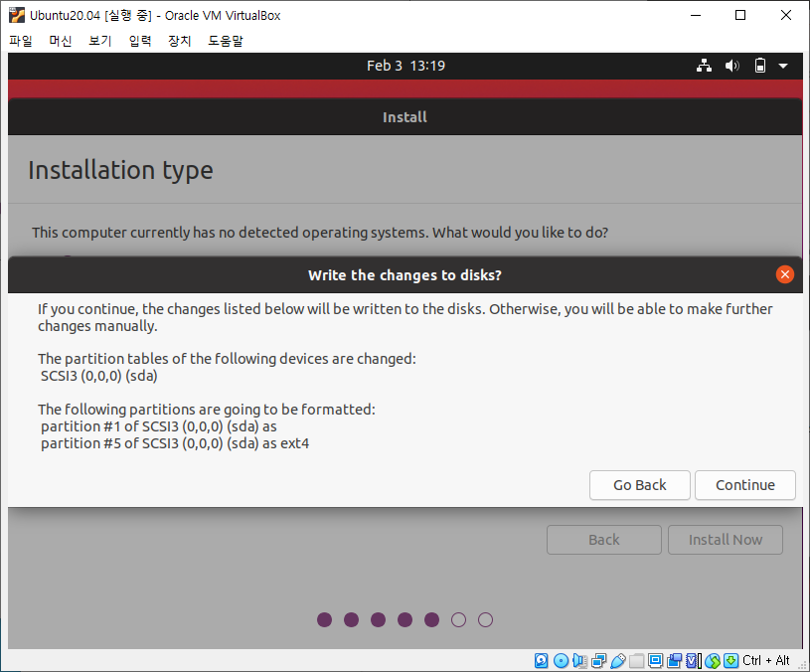
Task: Click the optical drive status icon
Action: coord(561,661)
